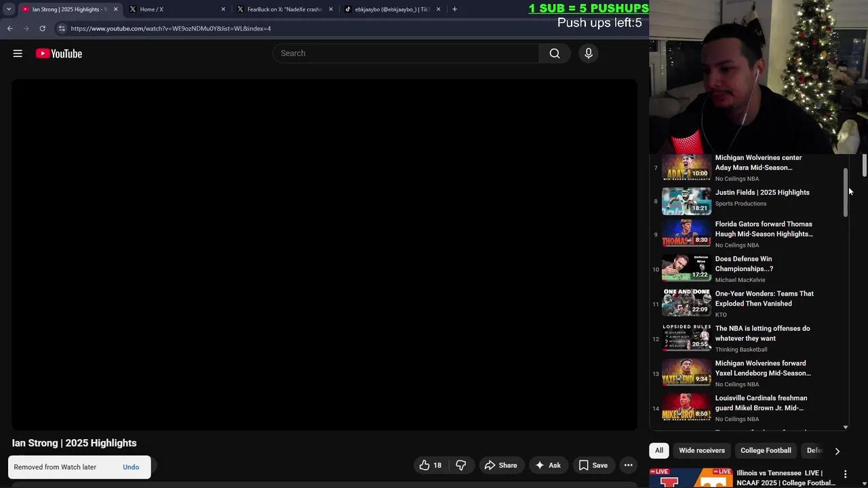The width and height of the screenshot is (868, 488).
Task: Close the Home / X tab
Action: click(223, 9)
